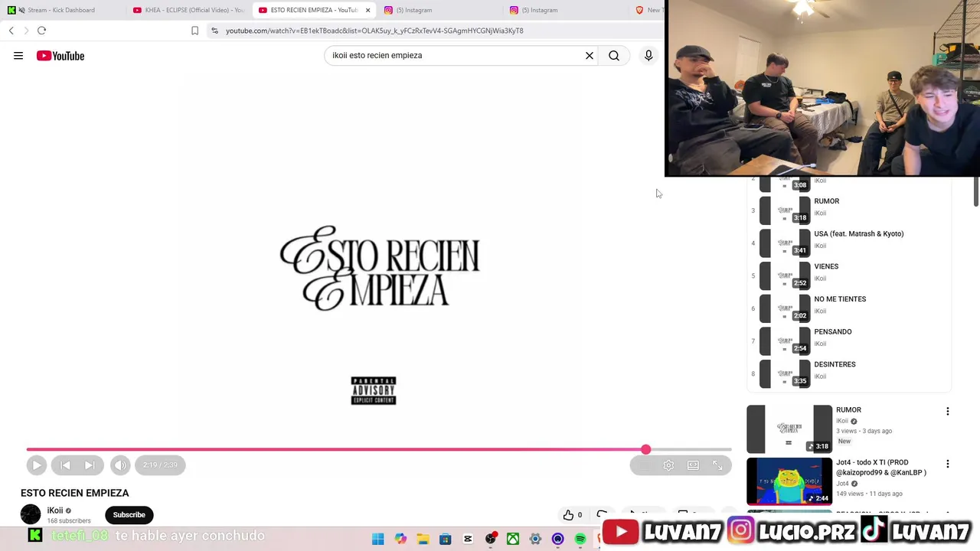Open Microsoft Store from the taskbar
The width and height of the screenshot is (980, 551).
pyautogui.click(x=446, y=539)
